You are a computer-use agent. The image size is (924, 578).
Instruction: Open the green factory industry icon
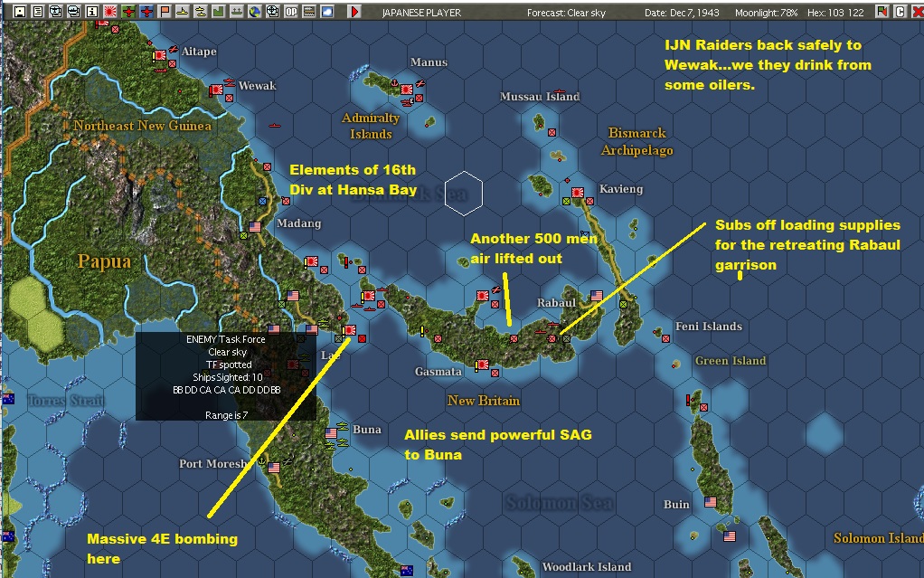pos(219,11)
